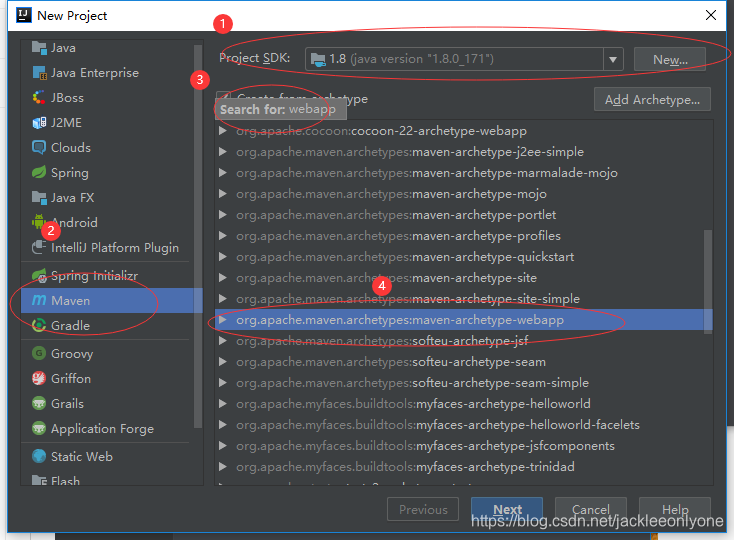
Task: Click the New... SDK button
Action: click(670, 59)
